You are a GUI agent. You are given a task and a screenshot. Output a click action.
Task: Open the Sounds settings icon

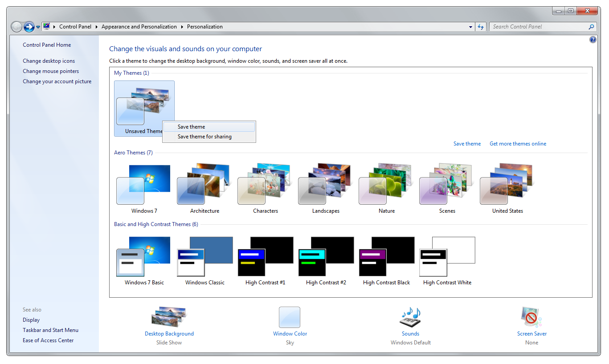coord(410,317)
